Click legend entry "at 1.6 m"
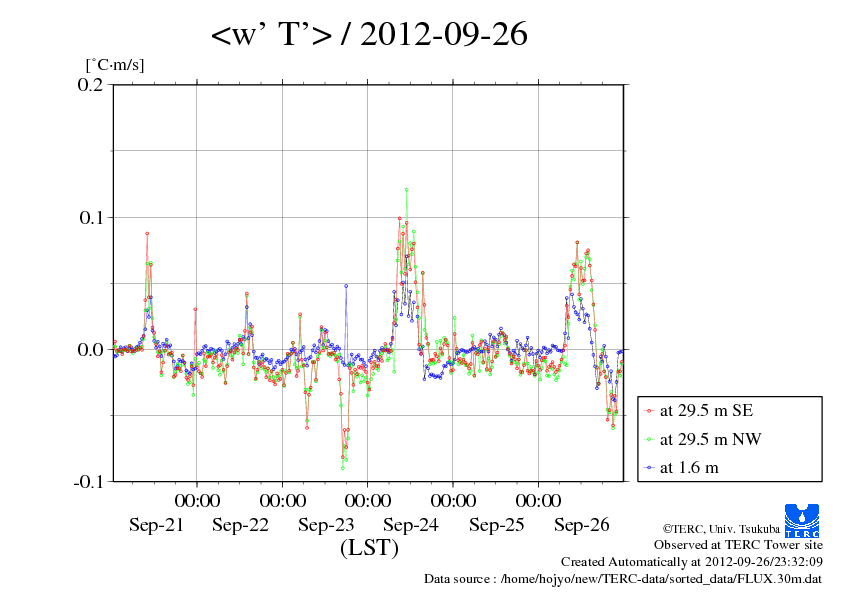The width and height of the screenshot is (842, 595). coord(689,468)
